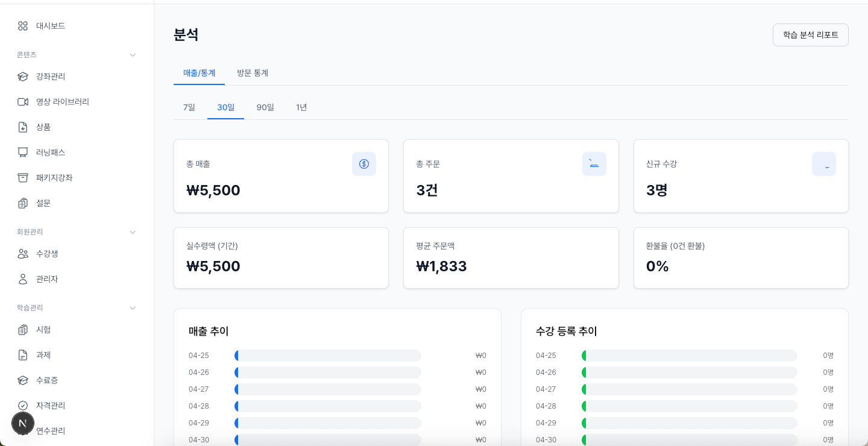Open the Next.js dev tools N badge

coord(23,424)
